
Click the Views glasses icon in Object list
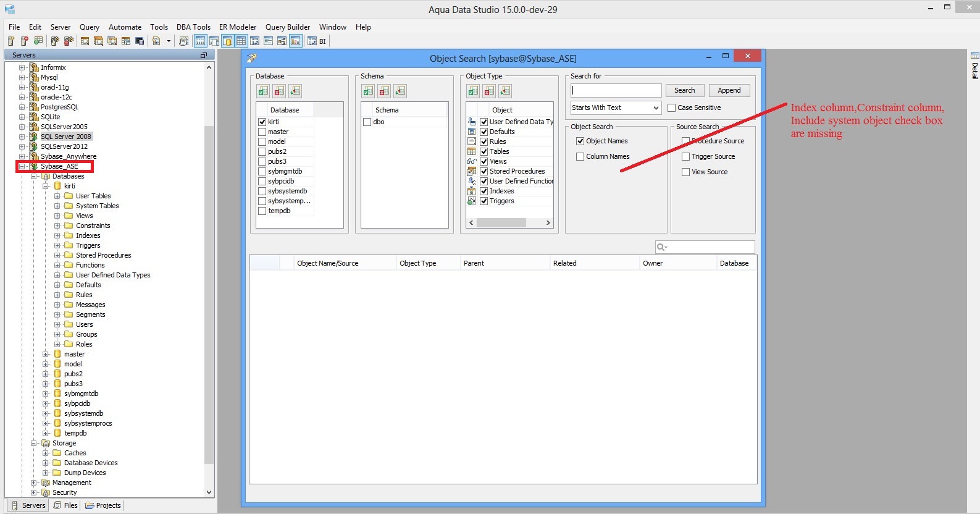pyautogui.click(x=472, y=161)
